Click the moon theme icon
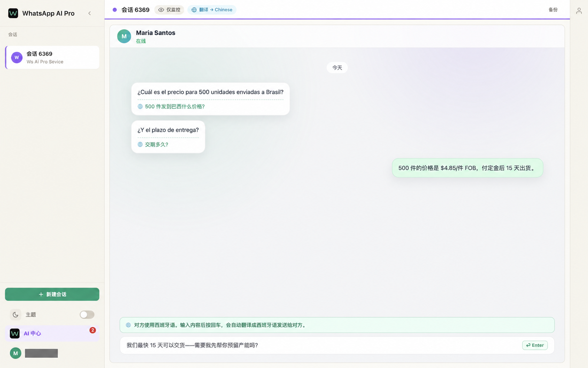 pos(15,315)
